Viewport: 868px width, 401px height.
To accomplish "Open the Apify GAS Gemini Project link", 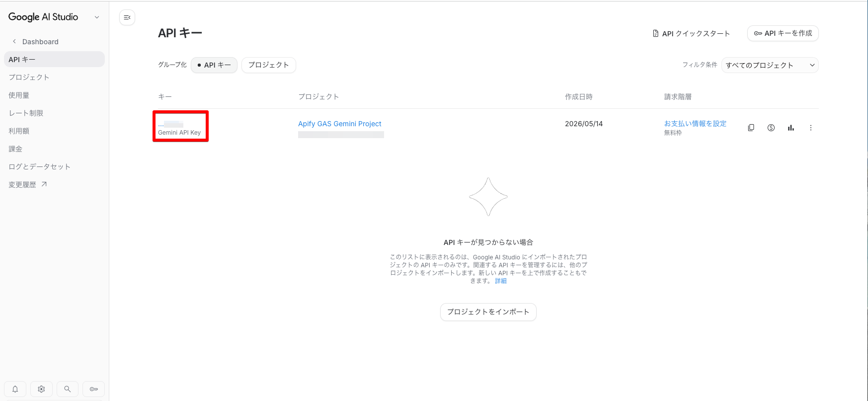I will 340,124.
